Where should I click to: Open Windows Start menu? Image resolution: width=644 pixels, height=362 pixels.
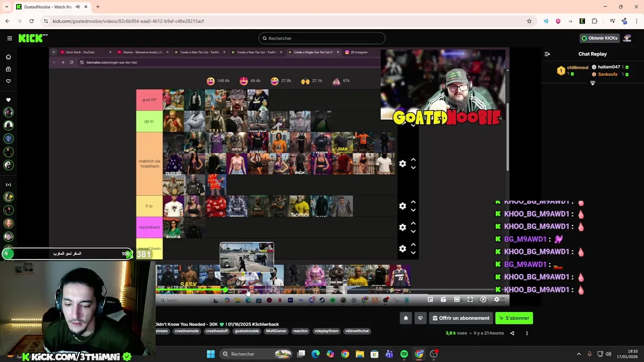211,354
